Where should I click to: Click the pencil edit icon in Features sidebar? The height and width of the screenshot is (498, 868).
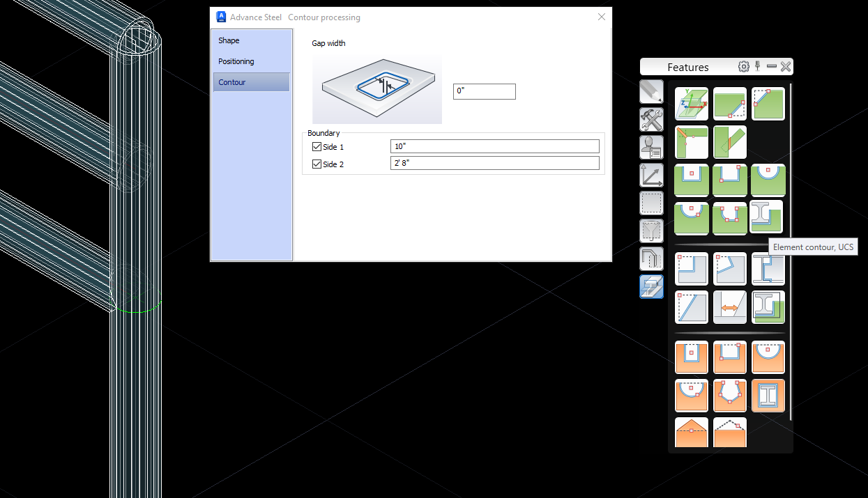(651, 91)
